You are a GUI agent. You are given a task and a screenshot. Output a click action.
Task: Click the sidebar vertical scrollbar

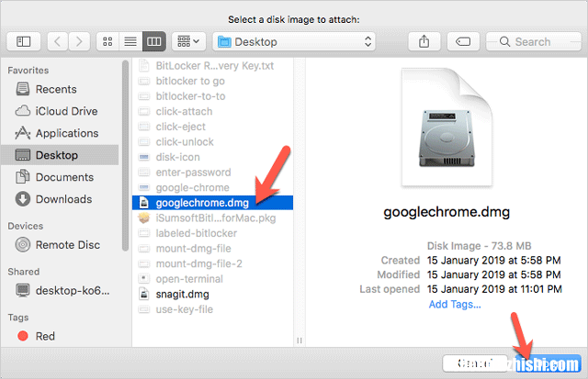click(125, 156)
